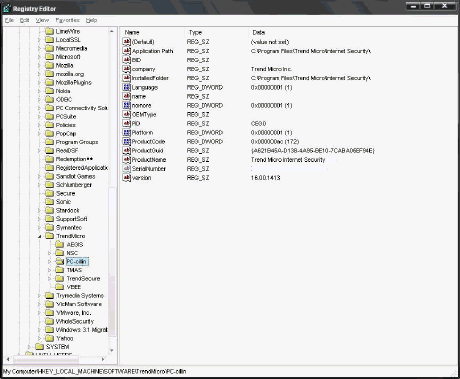Click the tree horizontal scroll right arrow
460x379 pixels.
(103, 359)
